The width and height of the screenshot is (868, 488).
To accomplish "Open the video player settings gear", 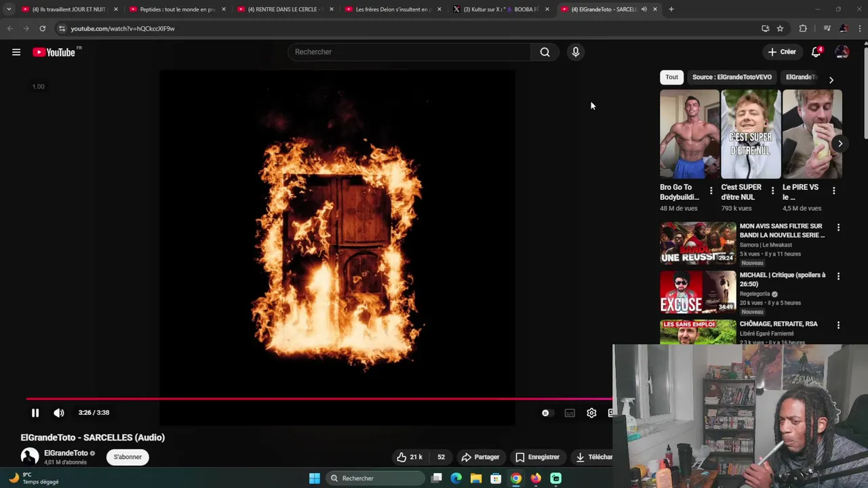I will click(x=591, y=413).
